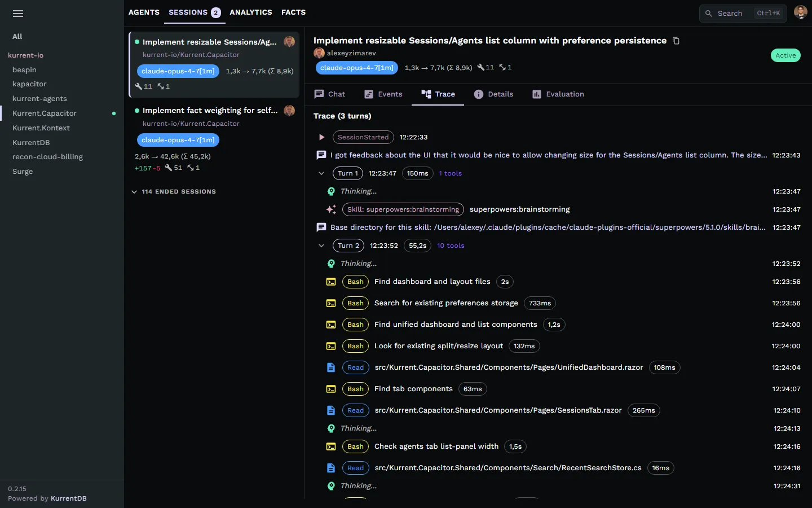Click the 'Skill: superpowers:brainstorming' chip
The width and height of the screenshot is (812, 508).
(403, 209)
